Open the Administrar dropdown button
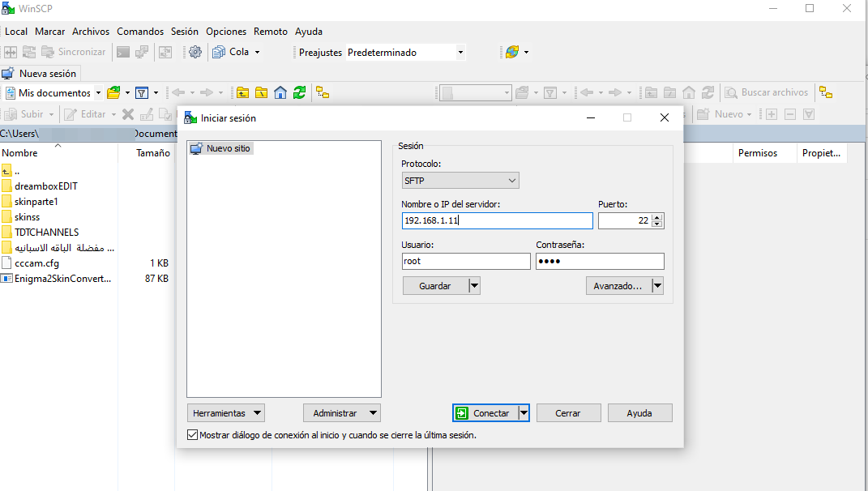This screenshot has width=868, height=491. tap(341, 413)
